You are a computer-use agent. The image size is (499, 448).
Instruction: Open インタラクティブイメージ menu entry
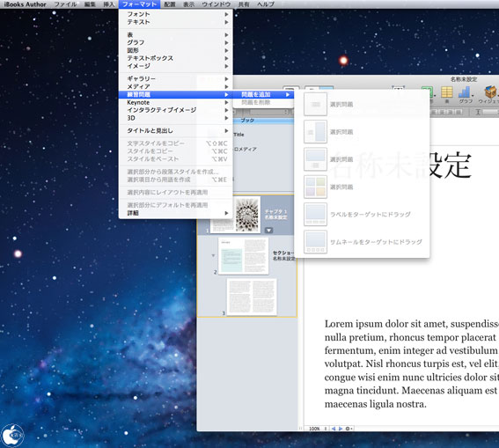pyautogui.click(x=176, y=110)
